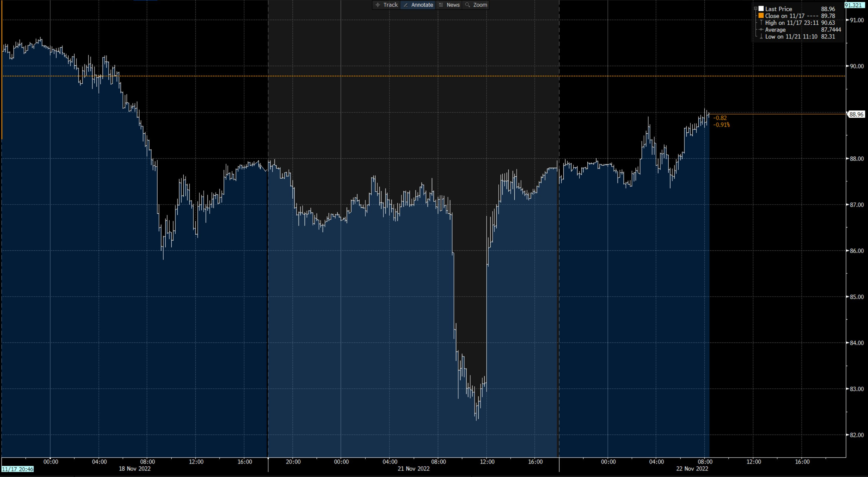Click the '18 Nov 2022' date label
Image resolution: width=868 pixels, height=477 pixels.
[x=134, y=469]
